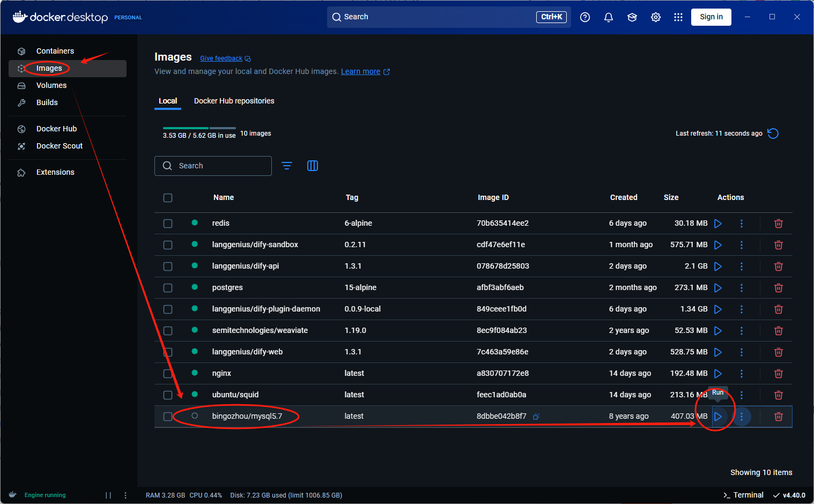814x504 pixels.
Task: Check the langgenius/dify-api row checkbox
Action: pos(168,266)
